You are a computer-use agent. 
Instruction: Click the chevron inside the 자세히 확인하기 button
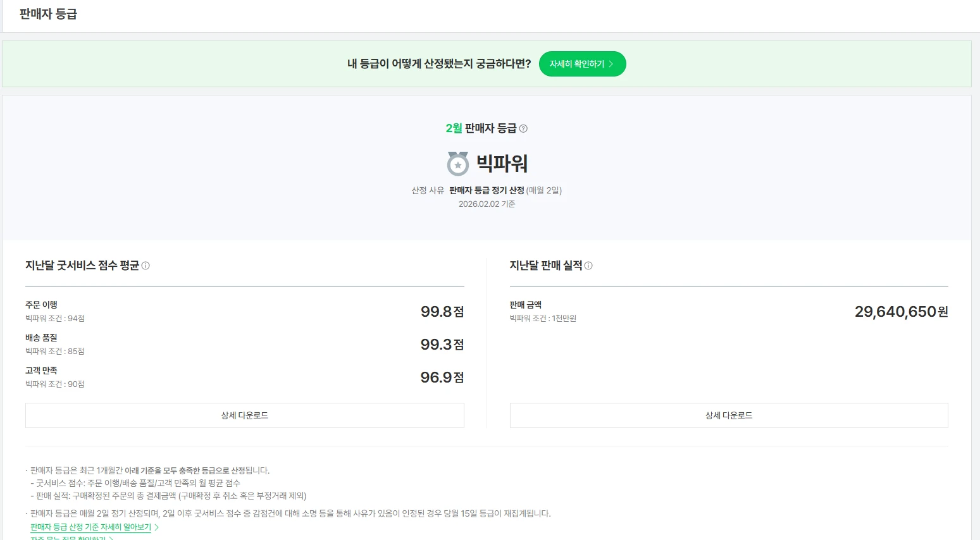click(x=610, y=64)
